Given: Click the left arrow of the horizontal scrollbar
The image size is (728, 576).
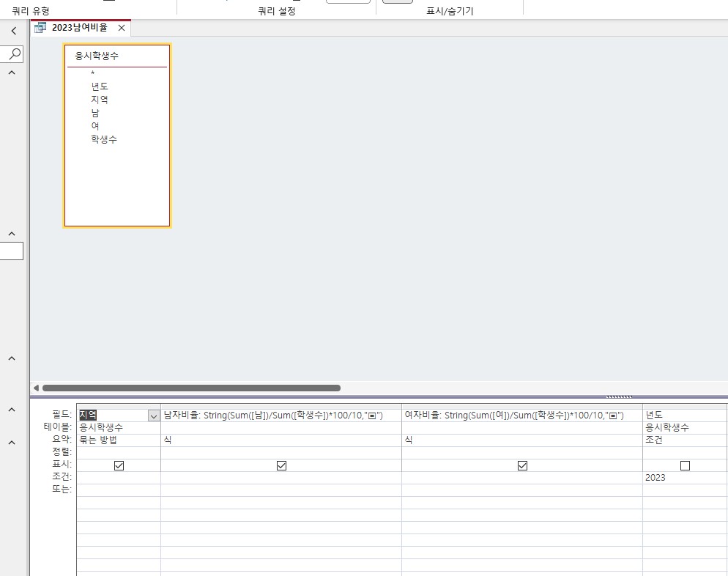Looking at the screenshot, I should [x=36, y=388].
